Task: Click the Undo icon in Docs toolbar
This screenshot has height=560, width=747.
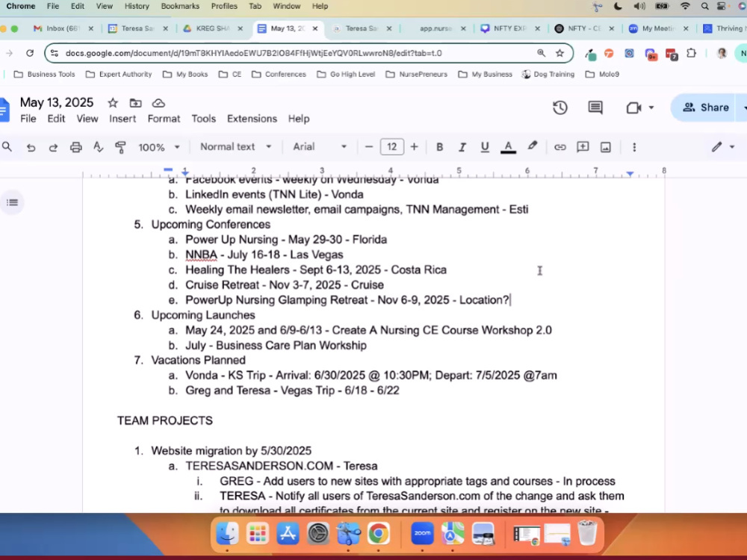Action: click(31, 148)
